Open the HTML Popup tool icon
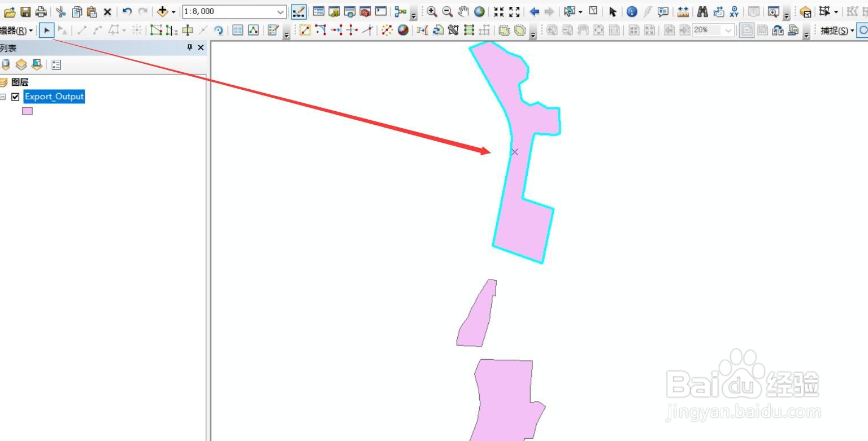 [x=663, y=11]
